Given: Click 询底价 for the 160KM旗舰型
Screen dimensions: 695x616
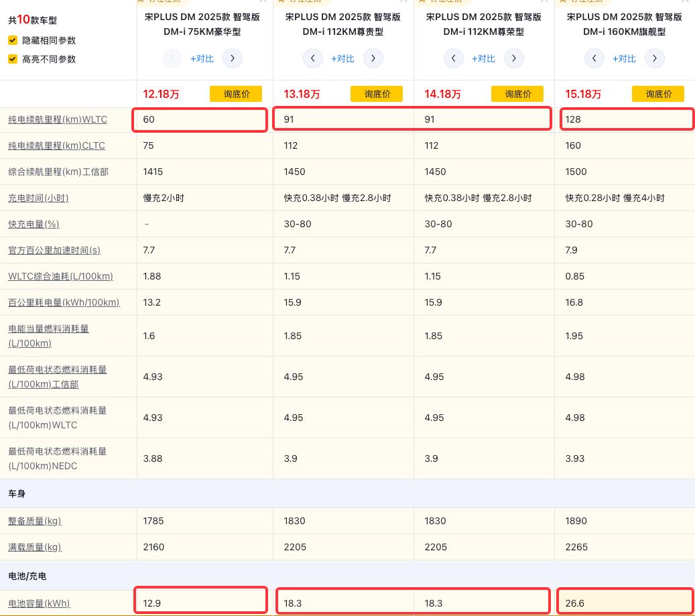Looking at the screenshot, I should pyautogui.click(x=658, y=94).
